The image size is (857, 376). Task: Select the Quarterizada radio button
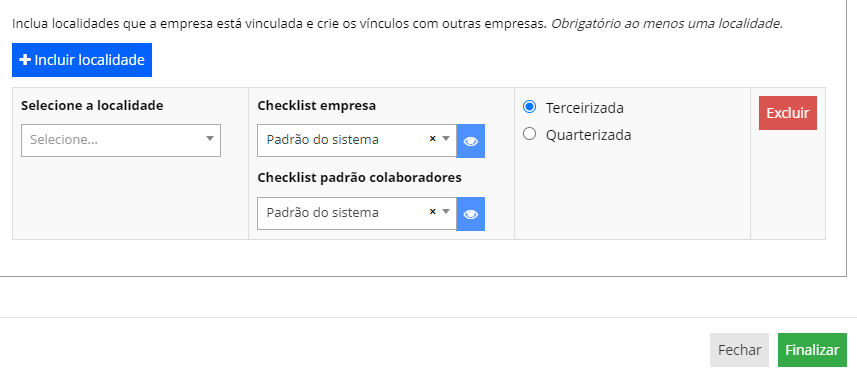tap(529, 134)
